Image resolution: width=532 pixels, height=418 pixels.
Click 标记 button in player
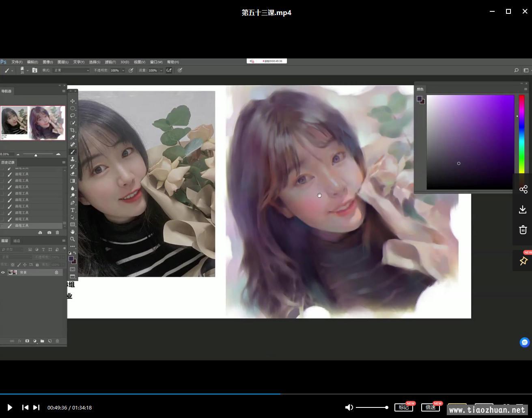coord(404,407)
